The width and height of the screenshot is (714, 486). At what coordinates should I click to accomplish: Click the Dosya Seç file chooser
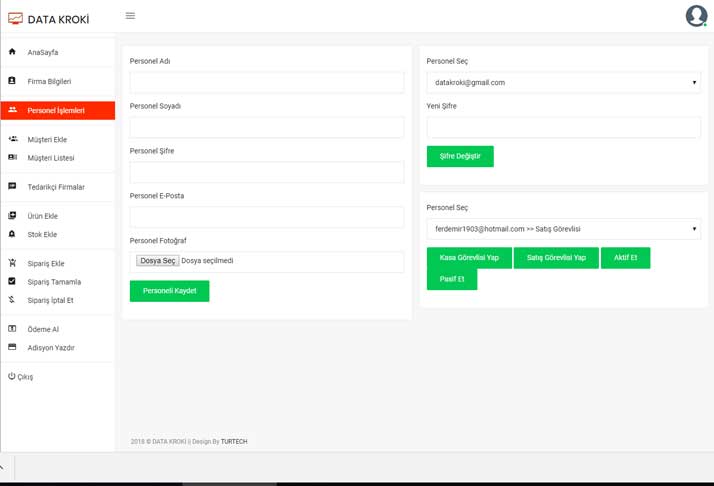coord(158,261)
